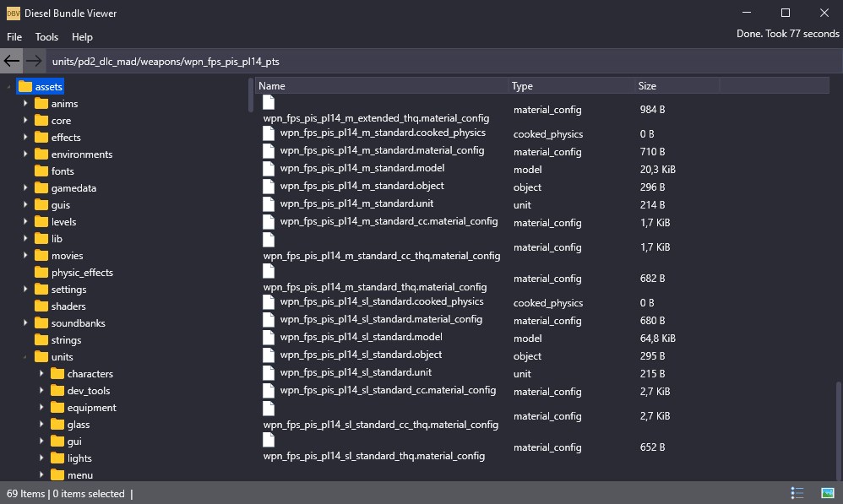Screen dimensions: 843x504
Task: Collapse the units folder tree
Action: pos(25,357)
